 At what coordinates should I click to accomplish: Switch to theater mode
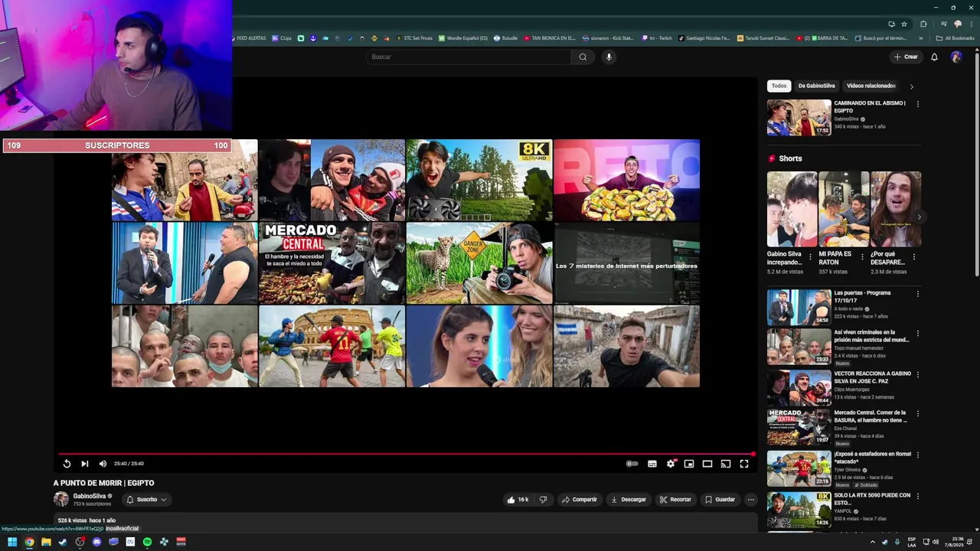point(707,464)
